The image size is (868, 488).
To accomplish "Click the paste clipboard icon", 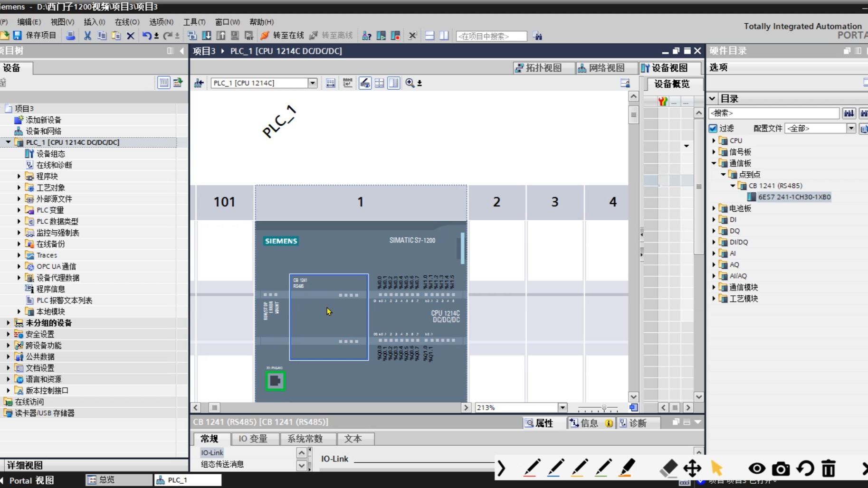I will click(116, 36).
